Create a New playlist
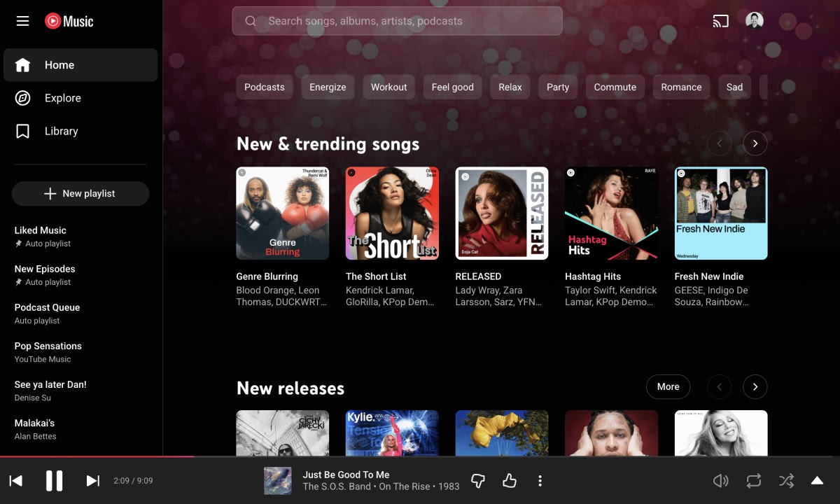840x504 pixels. pos(80,194)
